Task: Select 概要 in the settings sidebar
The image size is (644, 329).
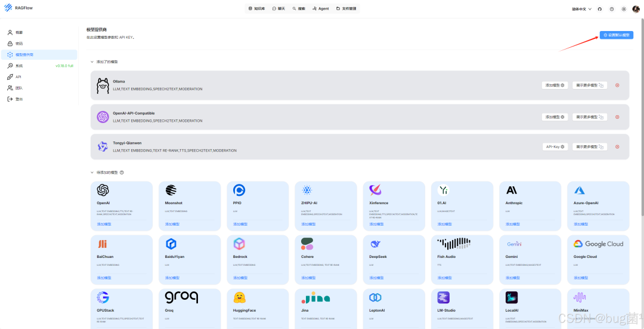Action: point(39,32)
